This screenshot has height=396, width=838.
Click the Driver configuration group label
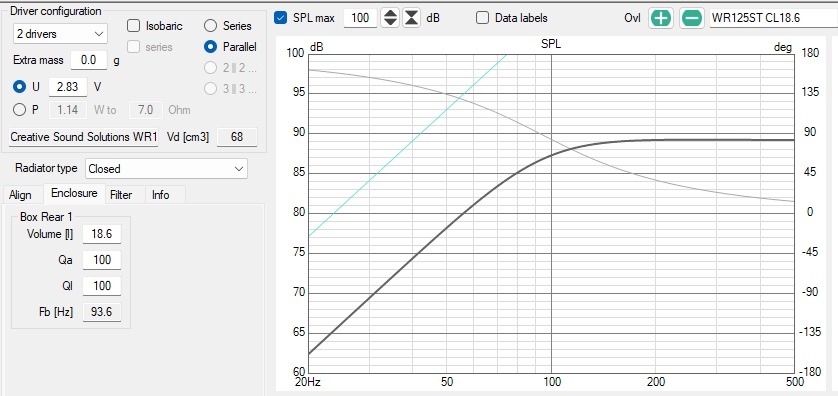point(56,11)
